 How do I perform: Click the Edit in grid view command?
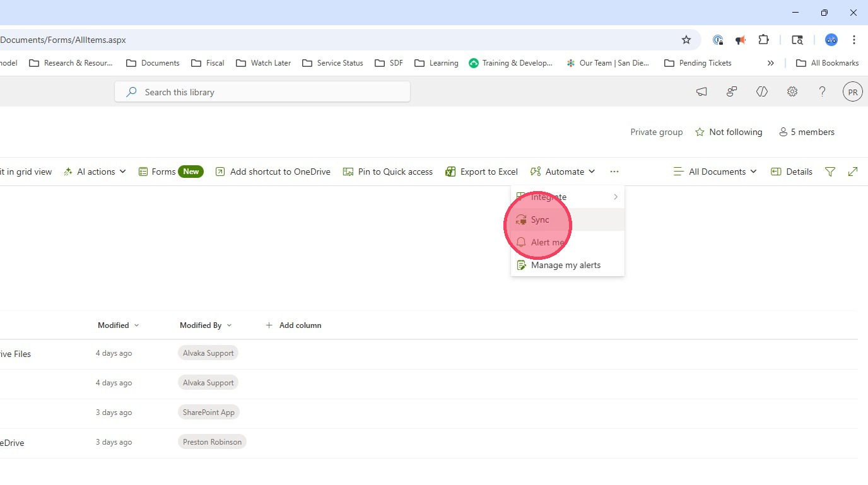[x=26, y=172]
